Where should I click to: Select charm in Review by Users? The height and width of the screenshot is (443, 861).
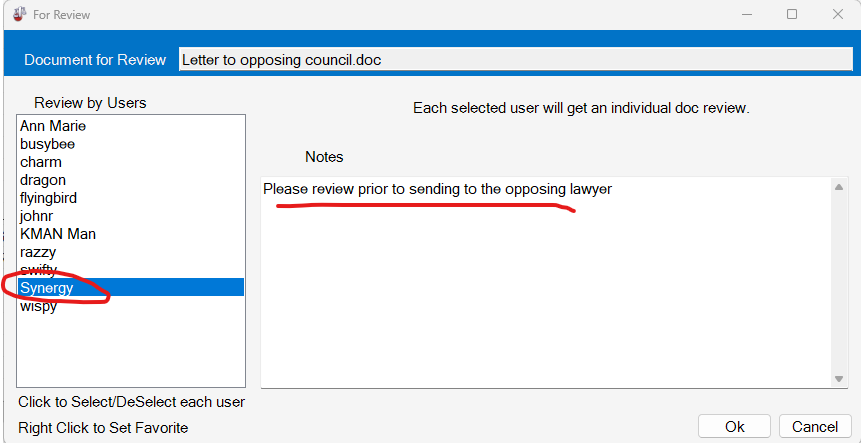point(41,162)
